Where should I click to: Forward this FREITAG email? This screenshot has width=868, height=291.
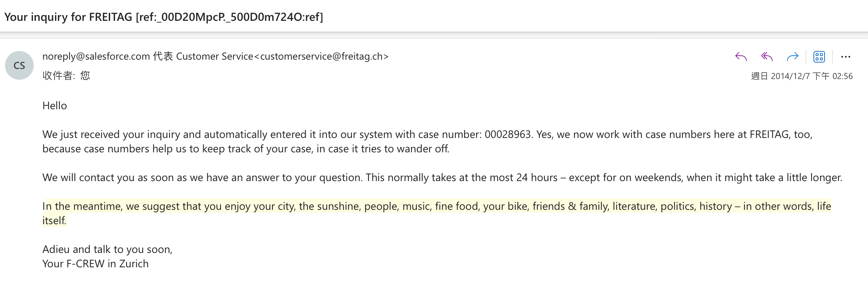792,57
